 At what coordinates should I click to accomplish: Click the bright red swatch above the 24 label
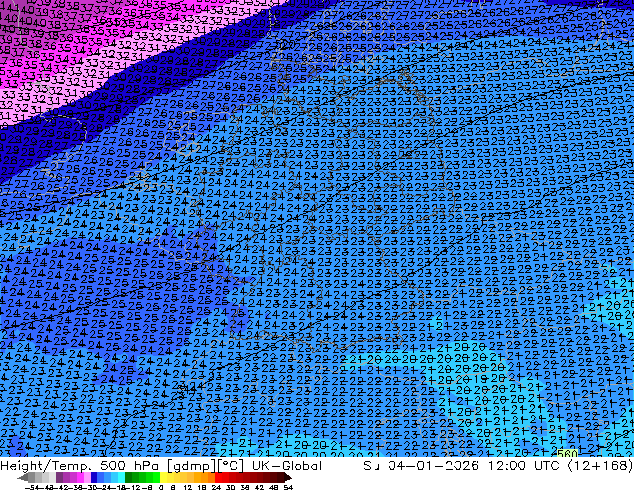218,478
